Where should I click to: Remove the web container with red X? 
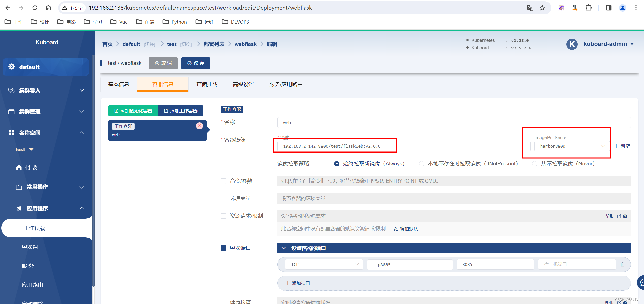point(199,126)
